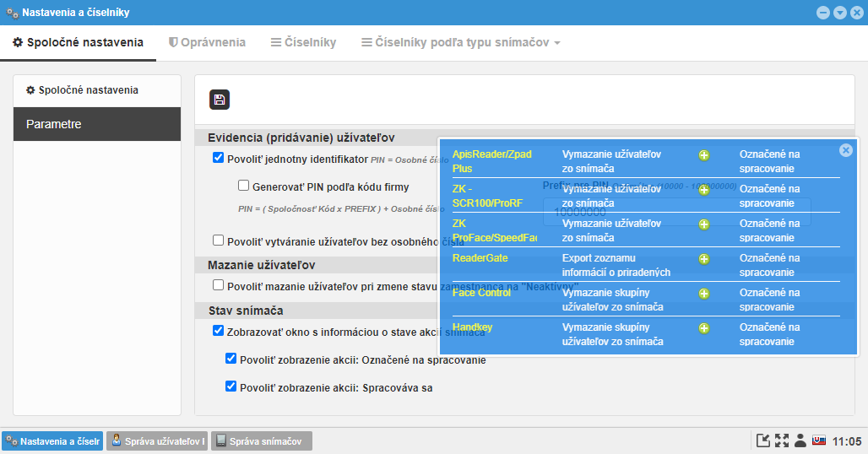Image resolution: width=868 pixels, height=454 pixels.
Task: Click Označené na spracovanie in ReaderGate row
Action: (x=769, y=266)
